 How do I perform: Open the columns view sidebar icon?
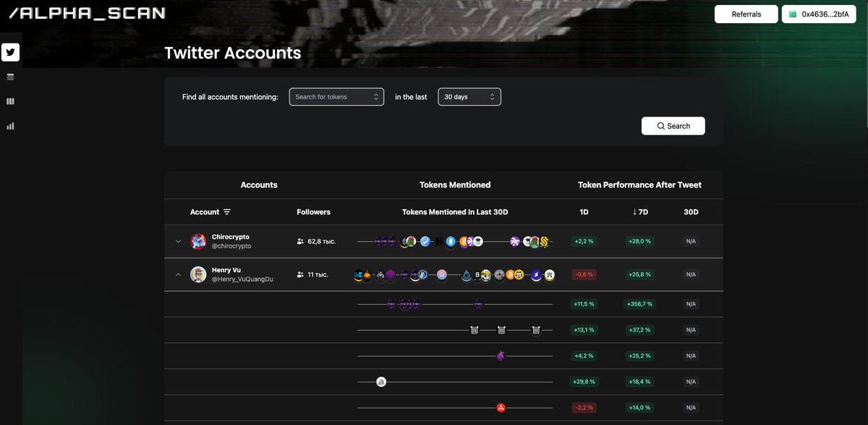tap(10, 101)
